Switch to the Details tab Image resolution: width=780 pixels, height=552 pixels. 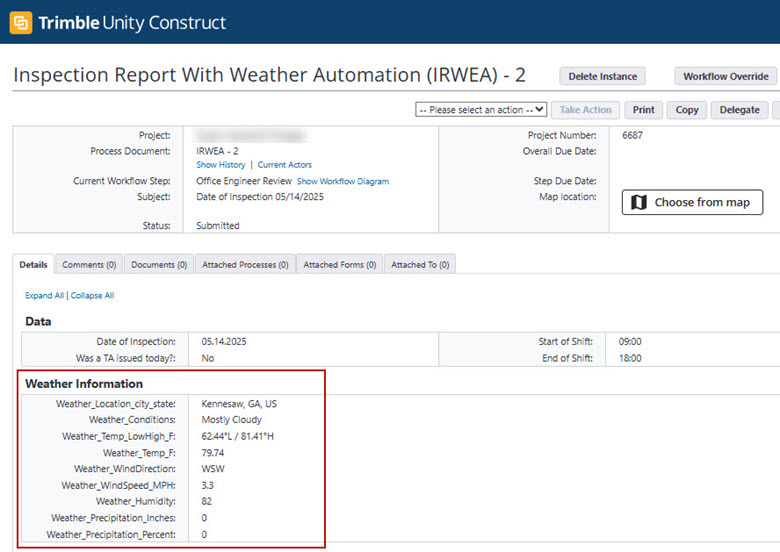tap(33, 265)
